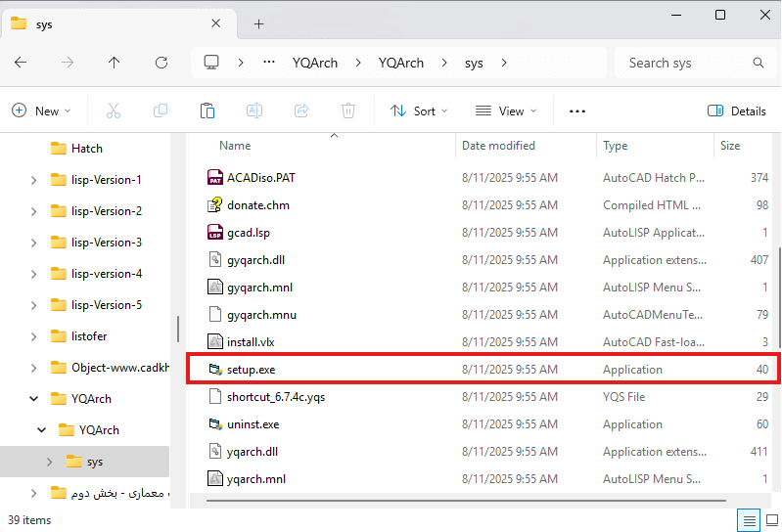Viewport: 782px width, 532px height.
Task: Click the file list horizontal scrollbar
Action: tap(466, 500)
